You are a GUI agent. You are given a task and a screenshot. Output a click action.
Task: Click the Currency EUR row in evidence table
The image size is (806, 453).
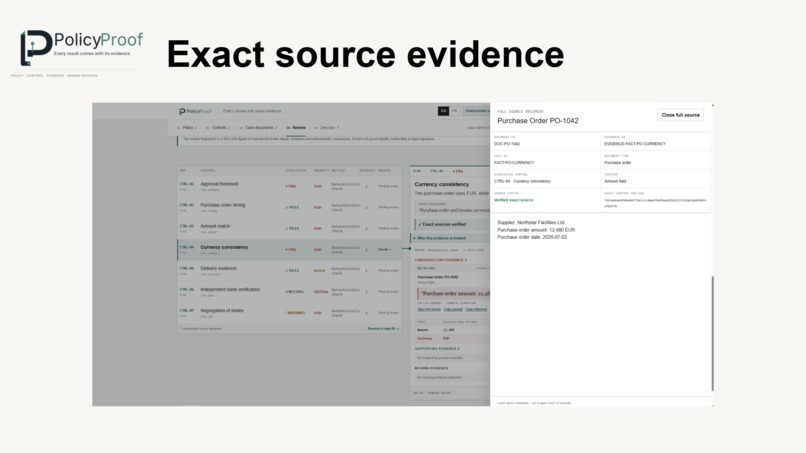click(x=452, y=338)
